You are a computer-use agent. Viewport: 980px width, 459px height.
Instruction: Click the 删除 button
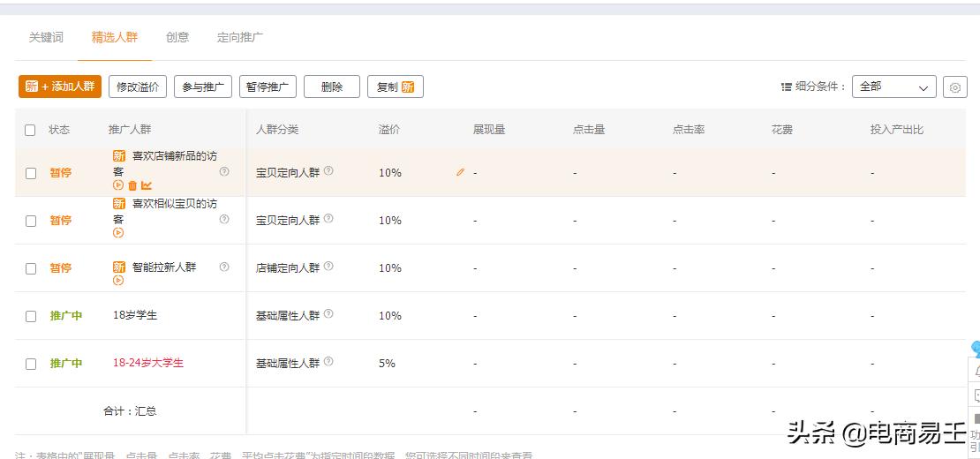pyautogui.click(x=332, y=87)
